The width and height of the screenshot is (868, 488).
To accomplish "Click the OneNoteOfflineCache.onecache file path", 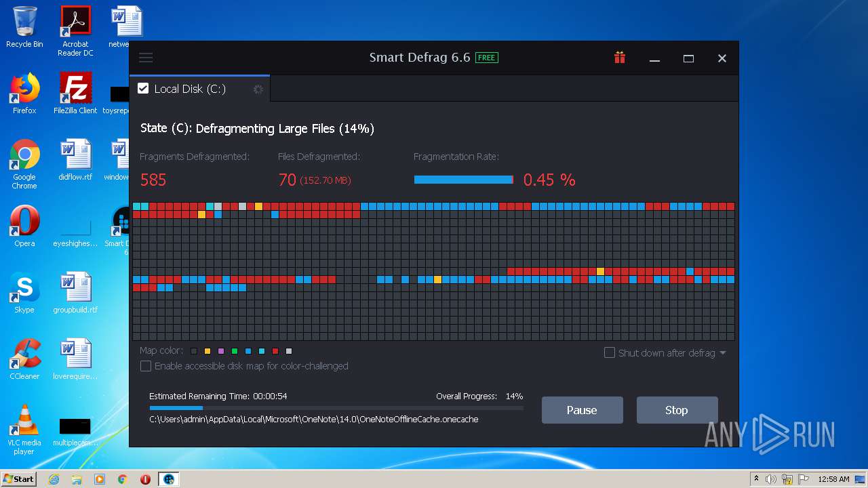I will point(314,420).
